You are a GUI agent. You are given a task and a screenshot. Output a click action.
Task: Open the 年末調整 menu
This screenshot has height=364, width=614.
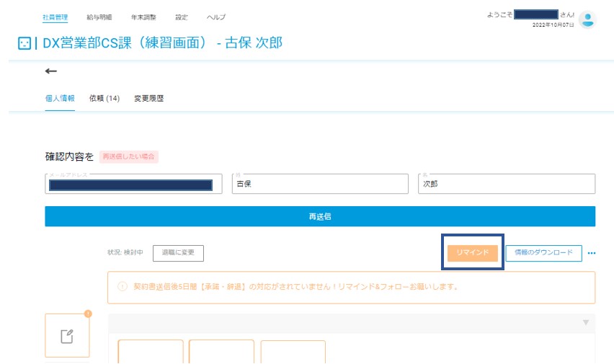pos(143,17)
